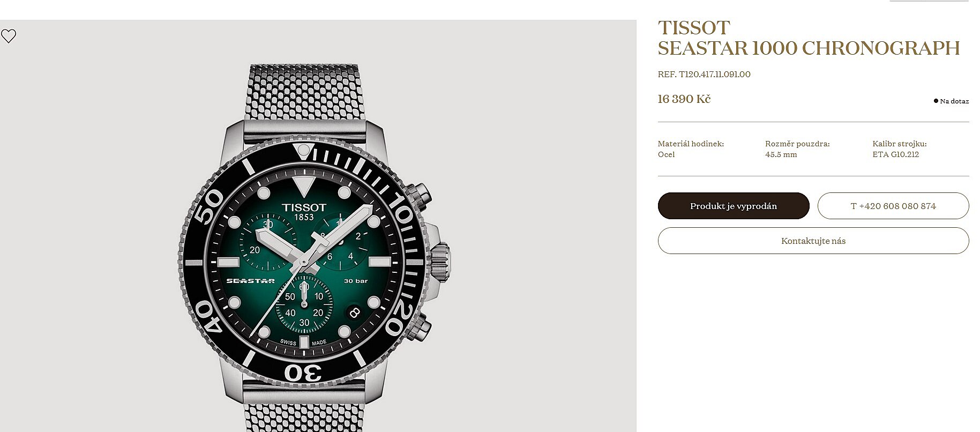Viewport: 980px width, 432px height.
Task: Click the 'Rozměr pouzdra' 45.5 mm specification
Action: (797, 149)
